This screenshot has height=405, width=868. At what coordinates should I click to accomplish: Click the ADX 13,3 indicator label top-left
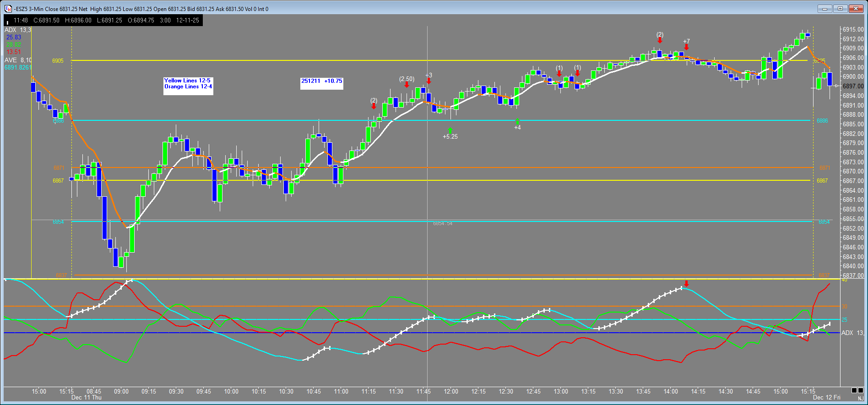click(17, 30)
